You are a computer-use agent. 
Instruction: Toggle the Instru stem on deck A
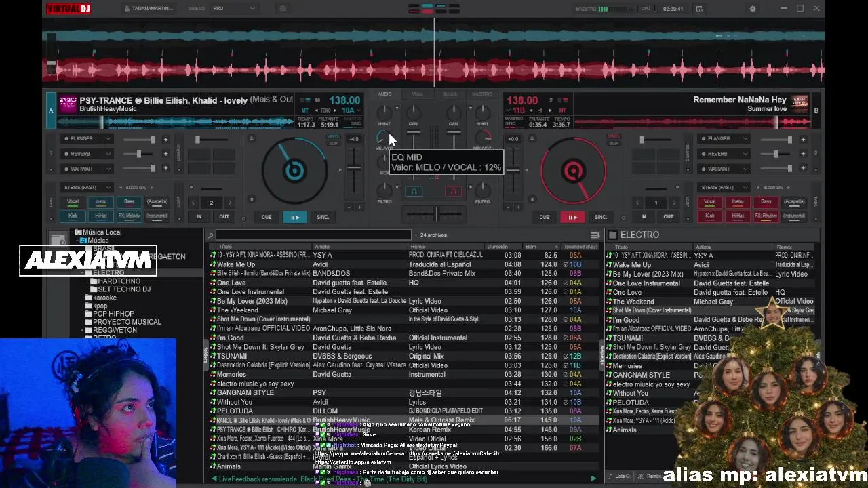tap(101, 201)
